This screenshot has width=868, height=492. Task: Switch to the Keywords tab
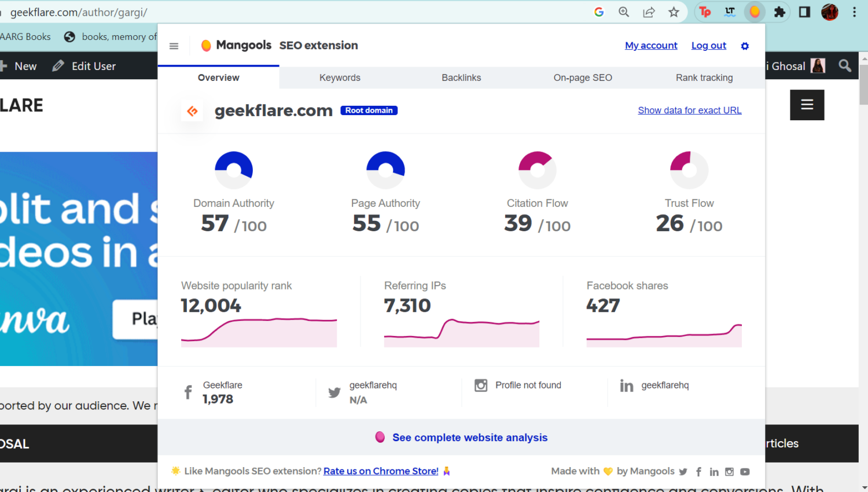click(340, 77)
